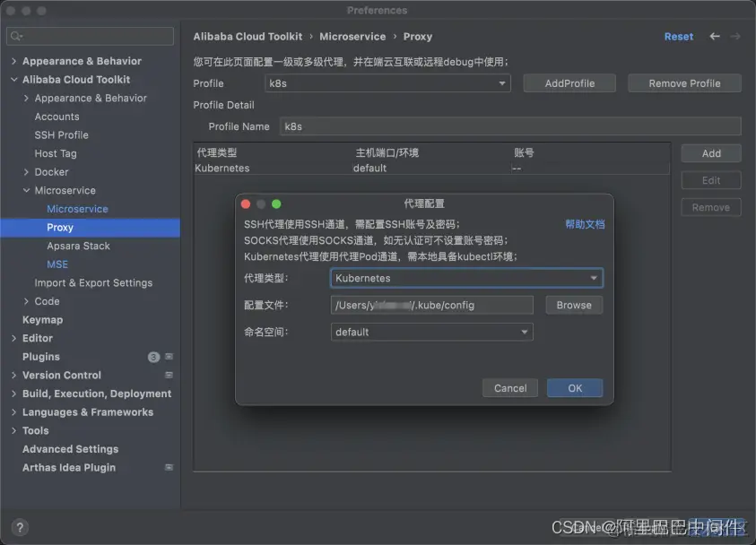This screenshot has height=545, width=756.
Task: Select Docker in the settings sidebar
Action: tap(50, 171)
